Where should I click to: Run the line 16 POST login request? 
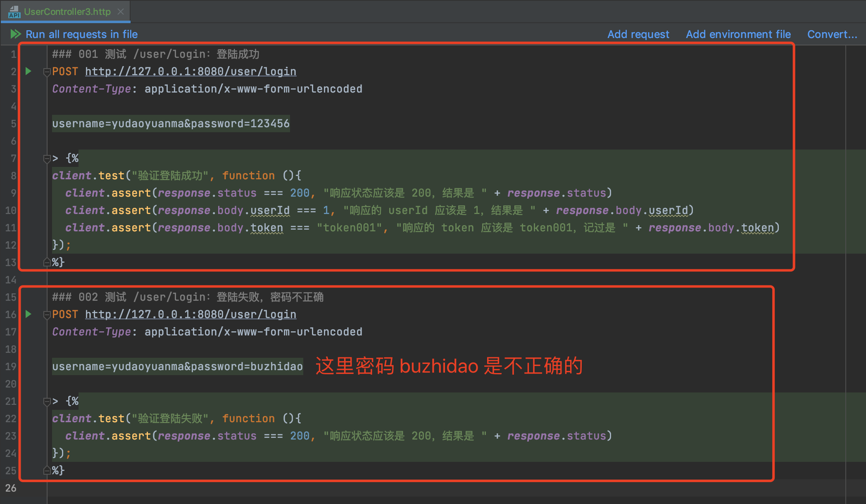coord(28,314)
